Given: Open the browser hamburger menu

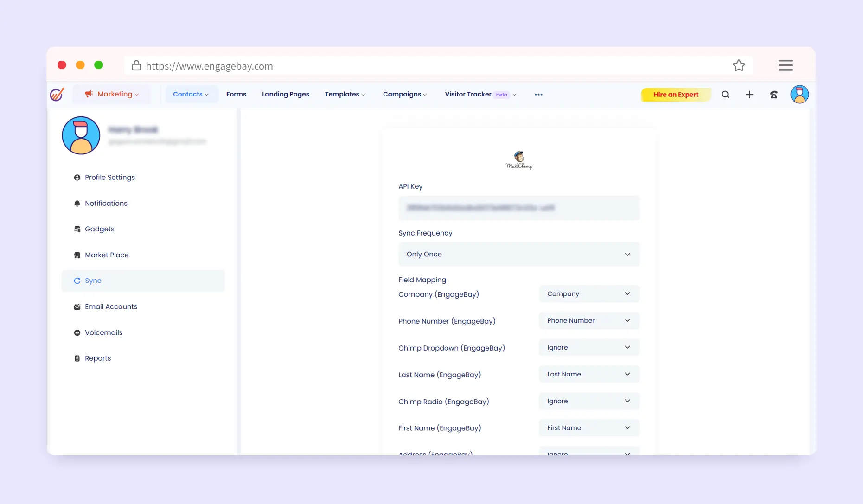Looking at the screenshot, I should pyautogui.click(x=786, y=65).
